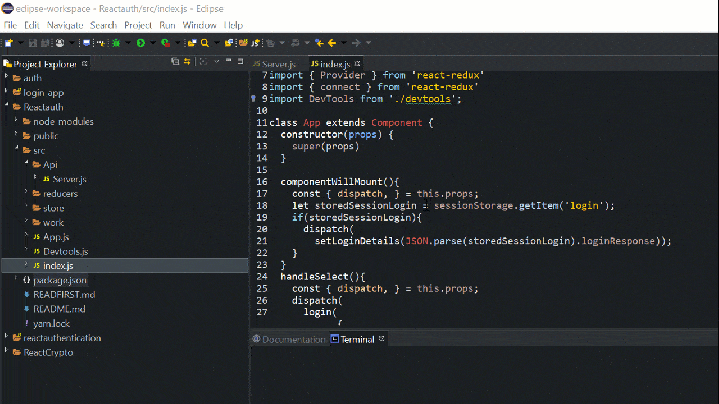Select the store folder
The height and width of the screenshot is (404, 719).
(54, 208)
